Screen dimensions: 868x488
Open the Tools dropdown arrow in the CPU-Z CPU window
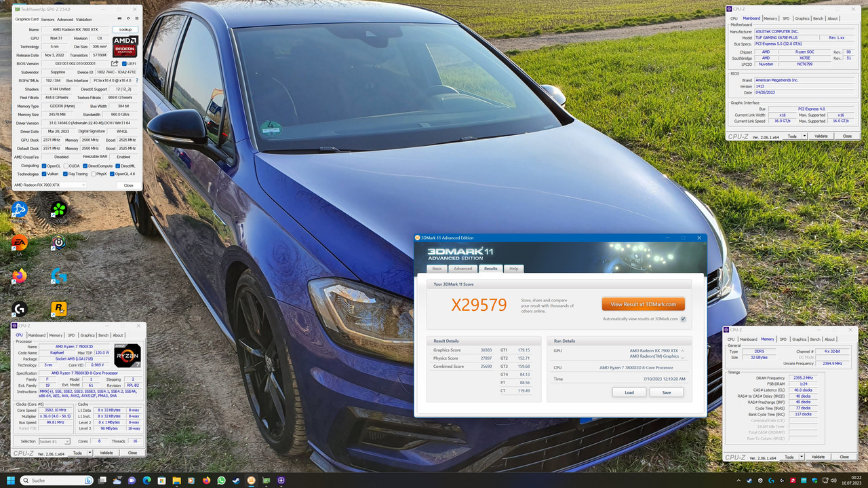tap(90, 453)
